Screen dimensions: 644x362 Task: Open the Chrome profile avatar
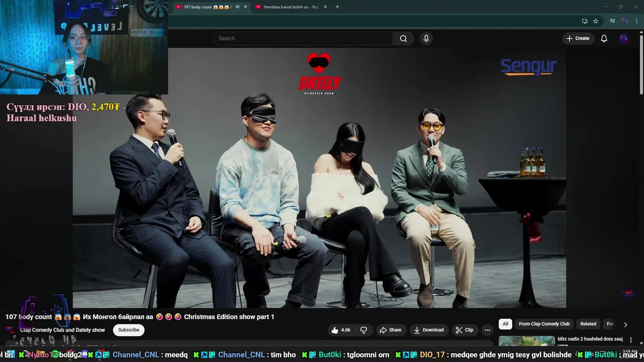tap(624, 21)
